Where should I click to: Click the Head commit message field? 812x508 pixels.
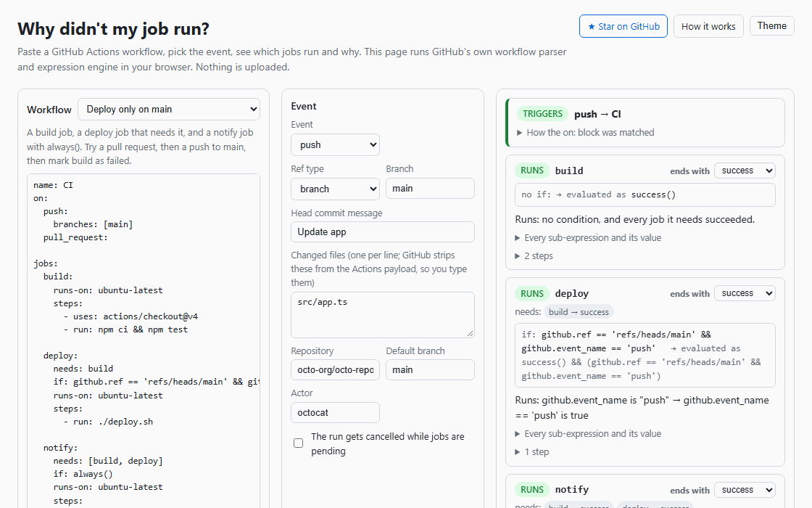383,232
